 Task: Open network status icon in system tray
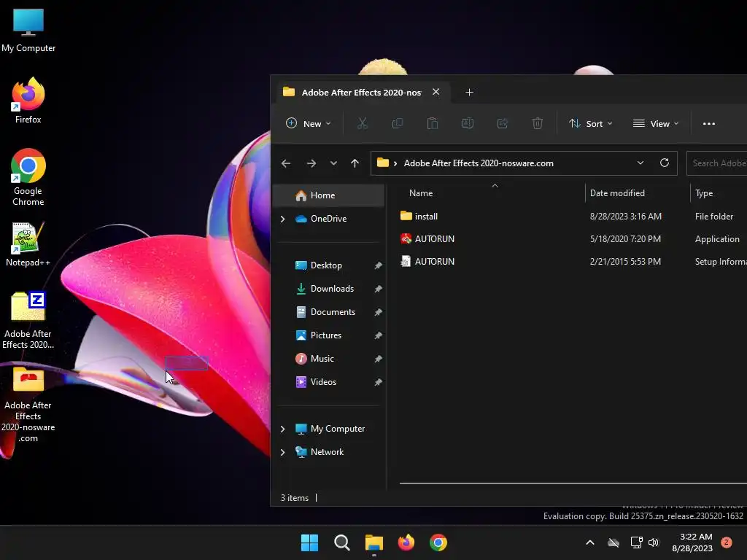[x=636, y=542]
